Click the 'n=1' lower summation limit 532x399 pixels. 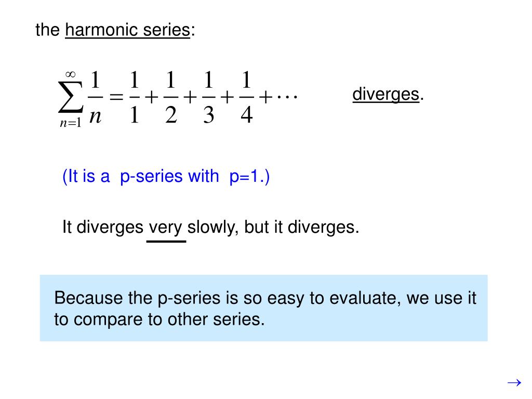pos(71,123)
